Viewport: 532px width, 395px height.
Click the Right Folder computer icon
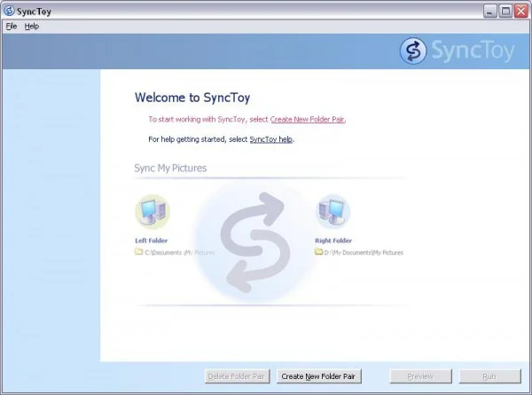click(333, 212)
